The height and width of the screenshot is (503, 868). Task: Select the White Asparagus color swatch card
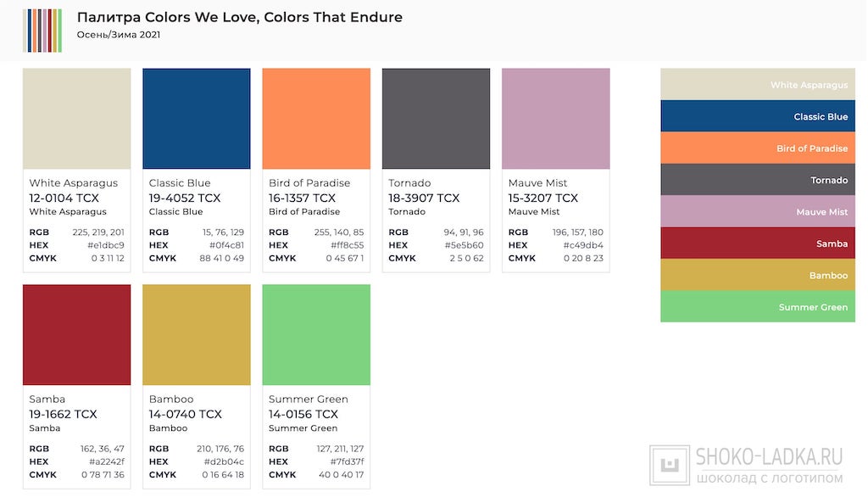tap(76, 119)
